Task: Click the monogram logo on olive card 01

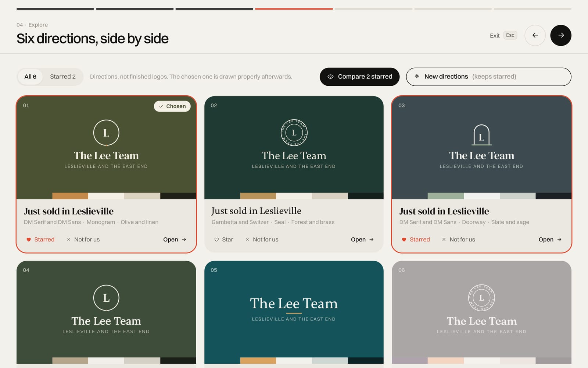Action: pyautogui.click(x=106, y=133)
